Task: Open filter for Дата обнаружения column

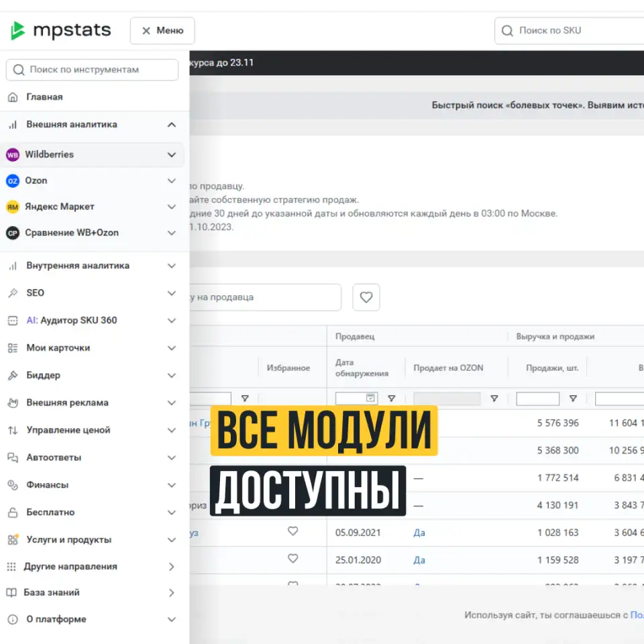Action: coord(391,398)
